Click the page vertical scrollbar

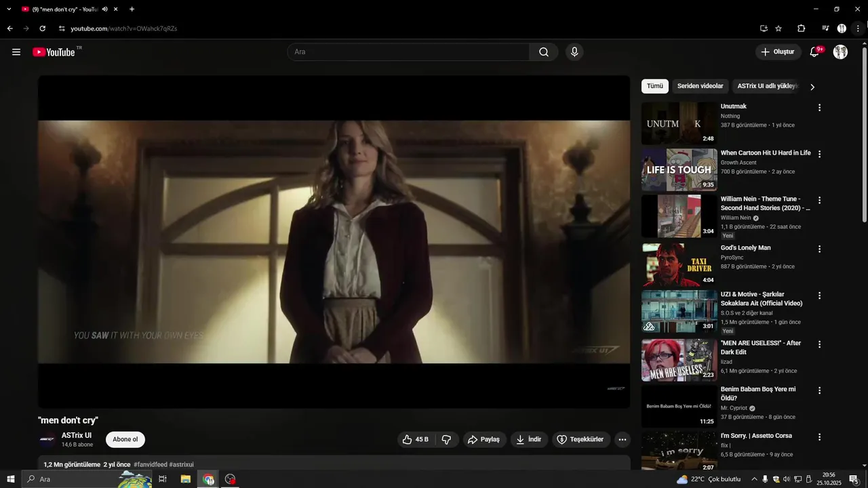pos(864,134)
